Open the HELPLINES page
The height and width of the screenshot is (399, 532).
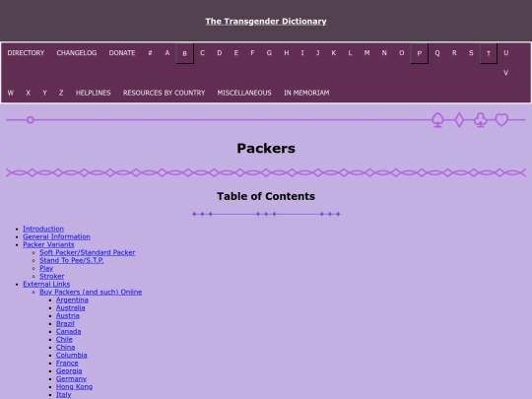tap(93, 93)
